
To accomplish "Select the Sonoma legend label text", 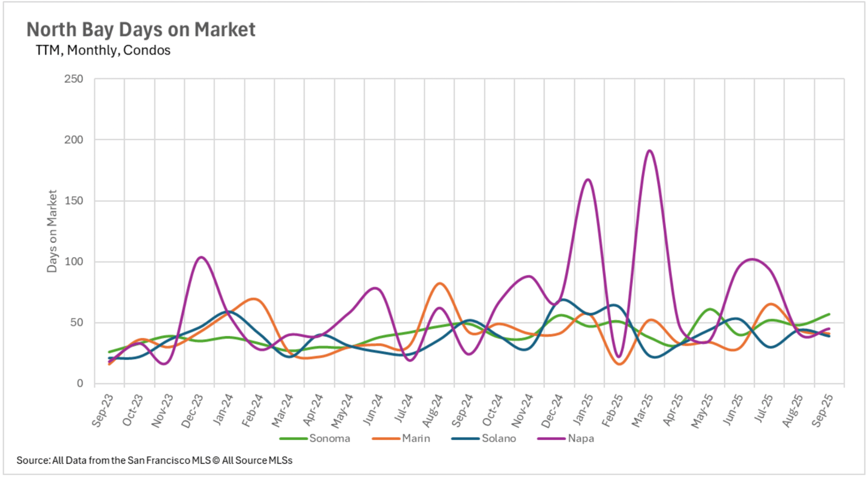I will pos(330,439).
